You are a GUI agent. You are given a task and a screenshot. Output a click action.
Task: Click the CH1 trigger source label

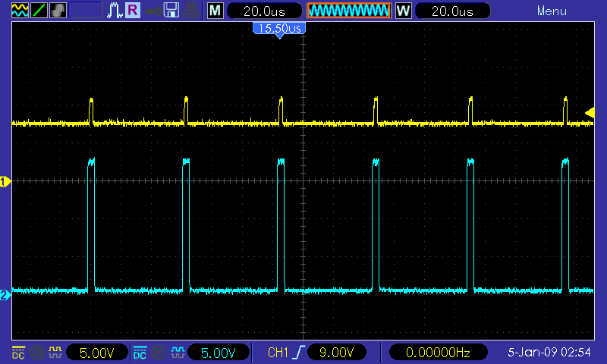point(278,353)
